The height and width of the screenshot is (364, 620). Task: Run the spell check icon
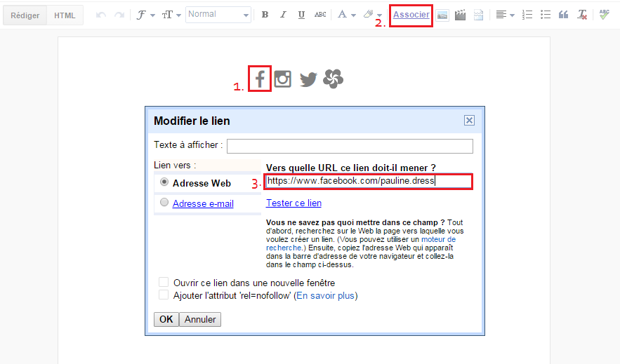pyautogui.click(x=604, y=15)
